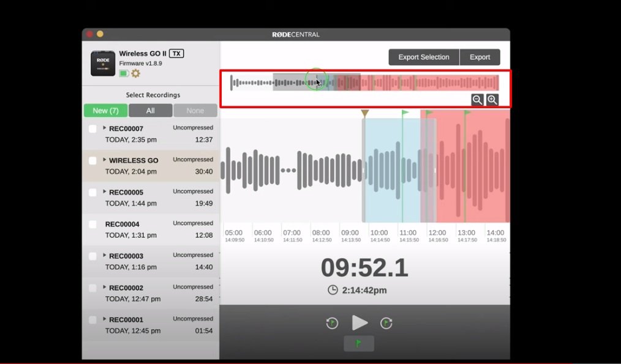The width and height of the screenshot is (621, 364).
Task: Switch to All recordings filter
Action: pos(151,110)
